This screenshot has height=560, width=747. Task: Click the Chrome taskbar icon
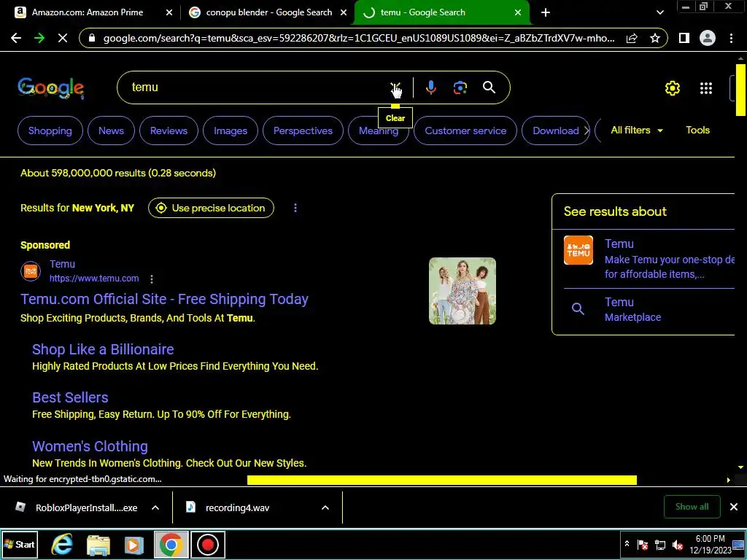point(171,545)
